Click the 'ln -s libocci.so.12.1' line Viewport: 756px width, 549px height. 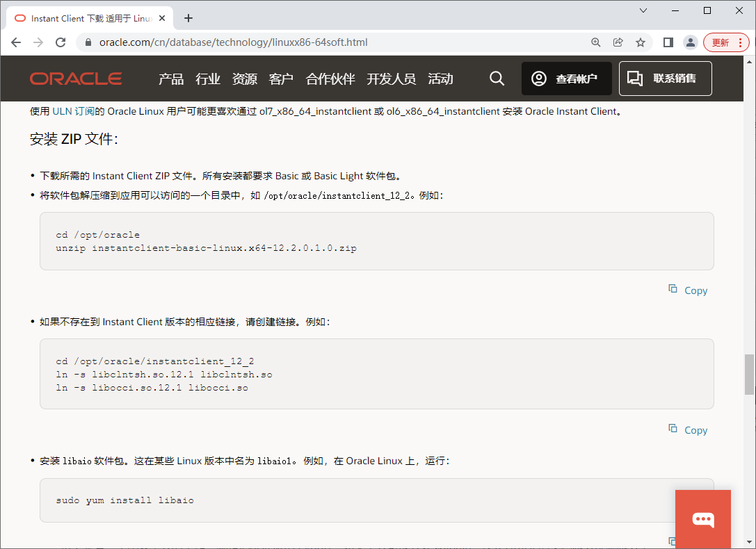[x=152, y=388]
